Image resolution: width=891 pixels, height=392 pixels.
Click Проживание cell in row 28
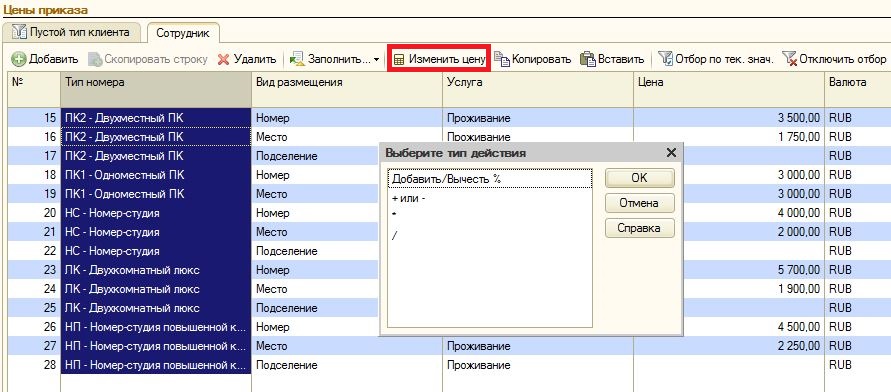[x=538, y=365]
